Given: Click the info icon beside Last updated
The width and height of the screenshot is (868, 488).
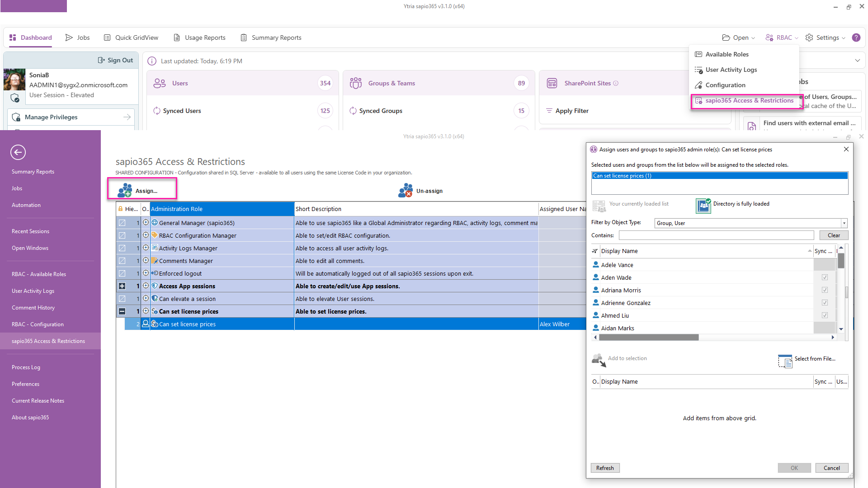Looking at the screenshot, I should coord(152,61).
